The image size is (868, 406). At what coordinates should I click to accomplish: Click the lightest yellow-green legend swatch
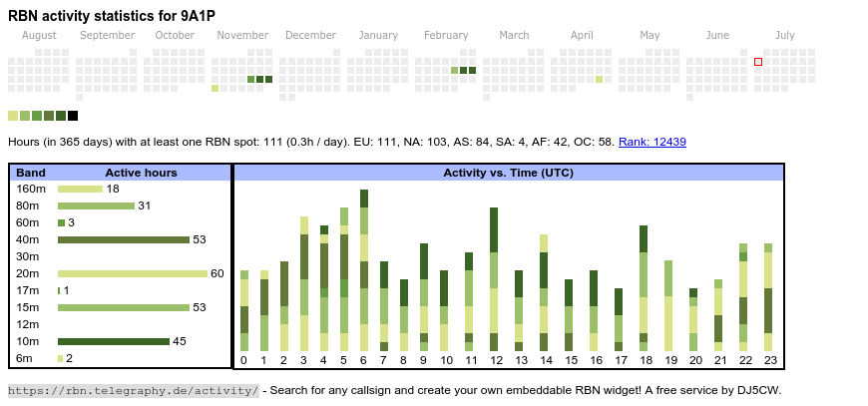[x=13, y=116]
